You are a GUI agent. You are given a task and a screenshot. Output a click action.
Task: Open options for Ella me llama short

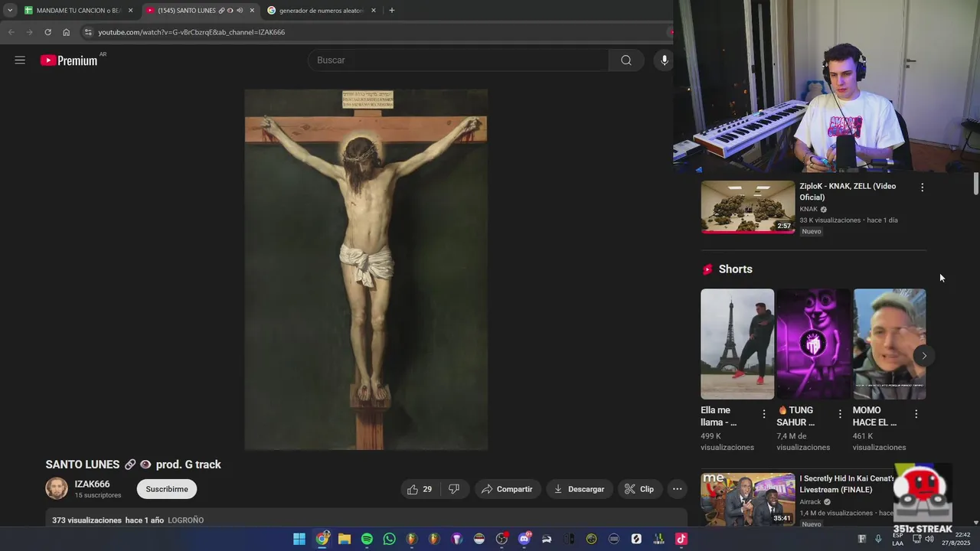point(763,414)
